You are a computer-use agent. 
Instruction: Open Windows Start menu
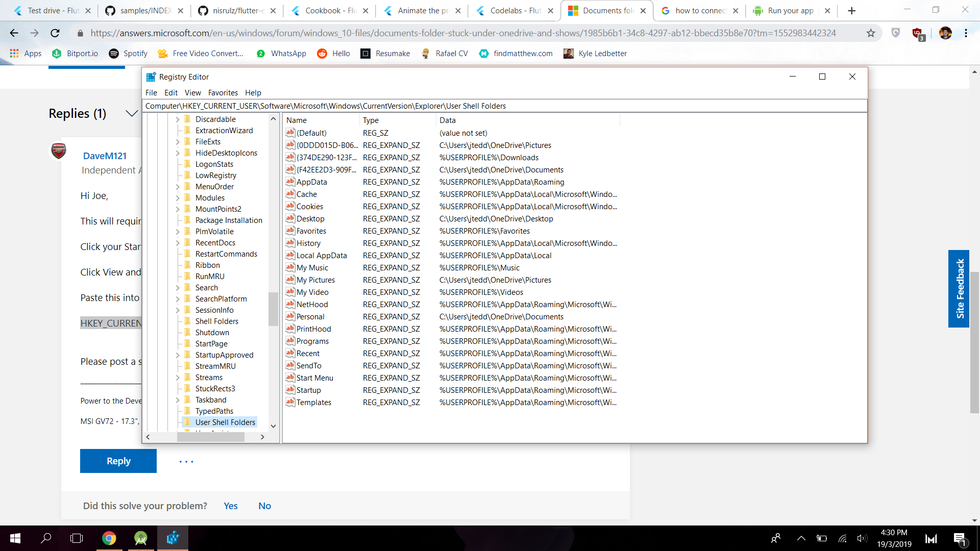pyautogui.click(x=15, y=538)
